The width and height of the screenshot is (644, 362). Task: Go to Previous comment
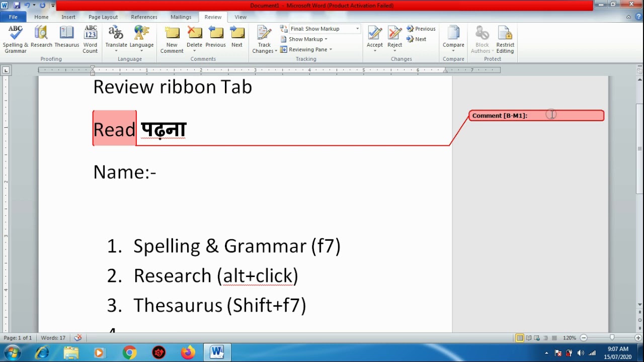pos(215,37)
